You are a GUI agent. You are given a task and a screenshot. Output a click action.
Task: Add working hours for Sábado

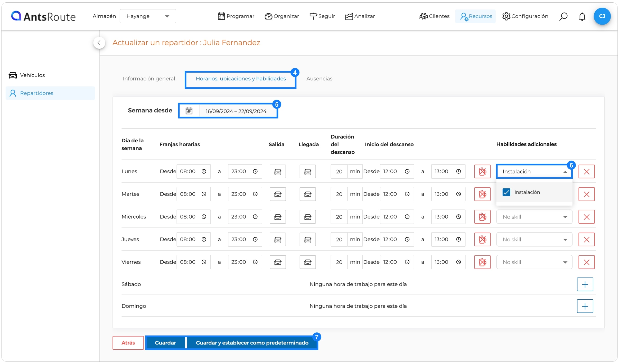click(585, 284)
